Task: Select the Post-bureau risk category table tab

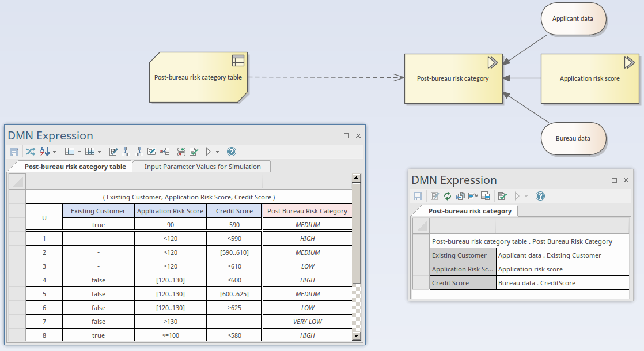Action: (75, 167)
